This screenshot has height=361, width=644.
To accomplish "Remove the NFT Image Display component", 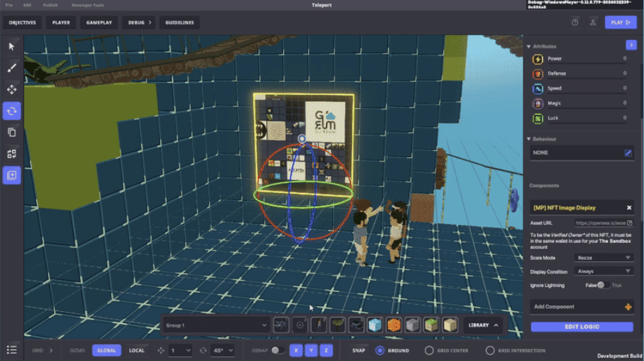I will tap(628, 208).
